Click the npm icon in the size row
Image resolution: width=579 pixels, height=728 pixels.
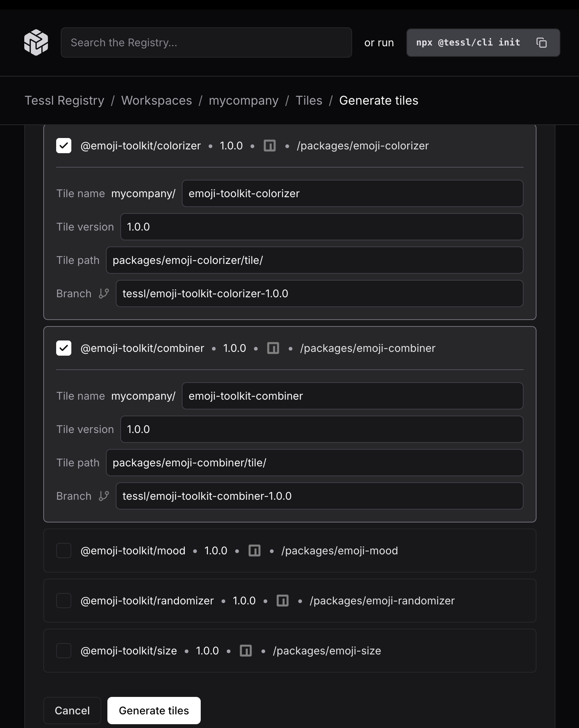pos(245,651)
